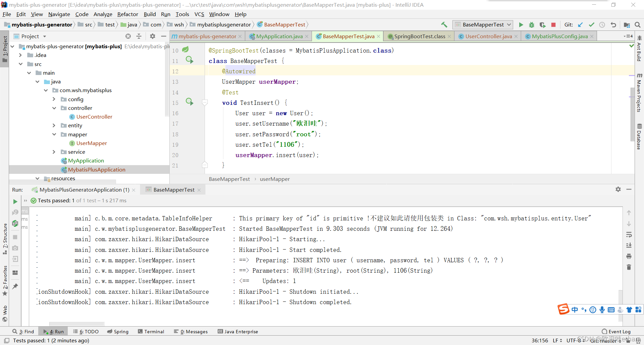644x345 pixels.
Task: Click scroll from source target icon
Action: (x=128, y=36)
